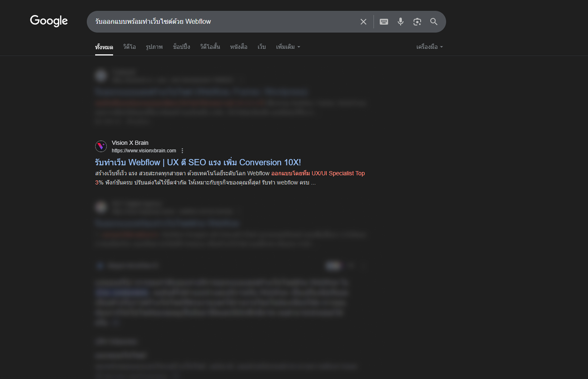
Task: Open the วิดีโอสั้น tab
Action: point(210,47)
